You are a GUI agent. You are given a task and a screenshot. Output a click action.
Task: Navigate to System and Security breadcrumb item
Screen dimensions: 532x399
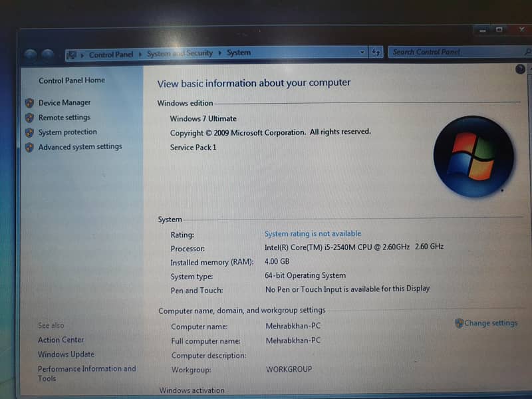point(180,53)
